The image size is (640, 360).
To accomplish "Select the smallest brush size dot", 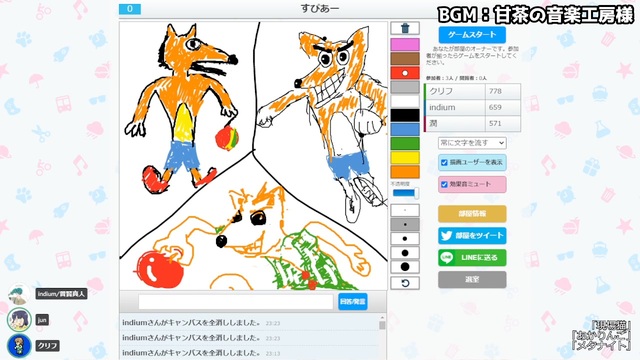I will coord(405,211).
